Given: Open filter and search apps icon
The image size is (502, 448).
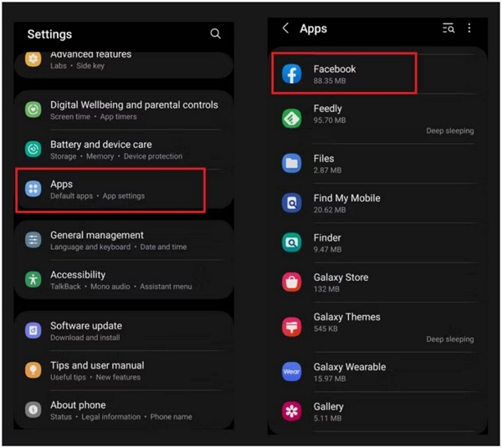Looking at the screenshot, I should (448, 28).
